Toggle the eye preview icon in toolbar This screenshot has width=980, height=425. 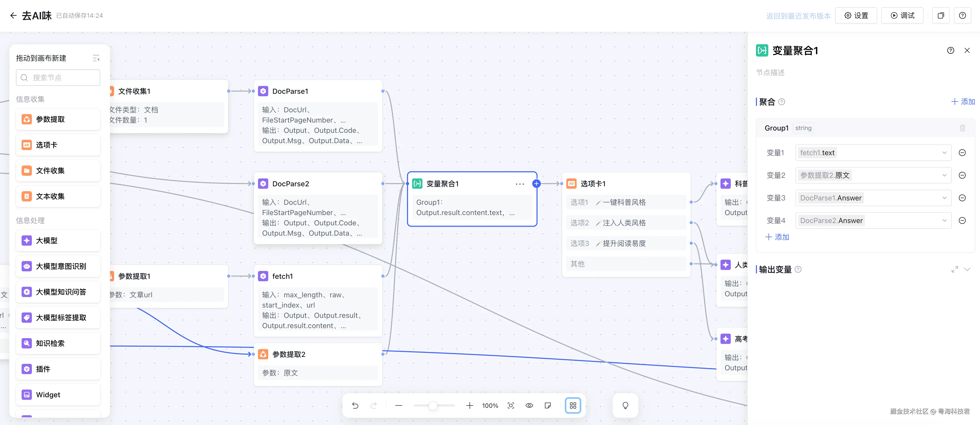(x=529, y=405)
